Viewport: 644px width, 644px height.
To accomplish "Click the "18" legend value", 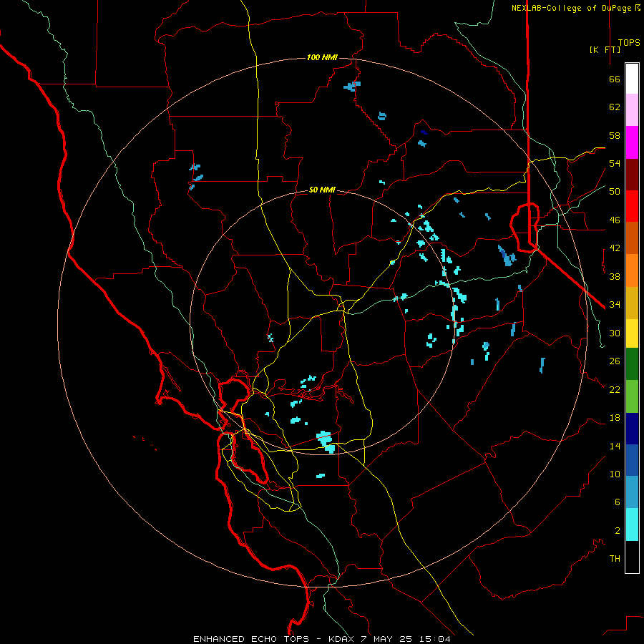I will pos(615,418).
